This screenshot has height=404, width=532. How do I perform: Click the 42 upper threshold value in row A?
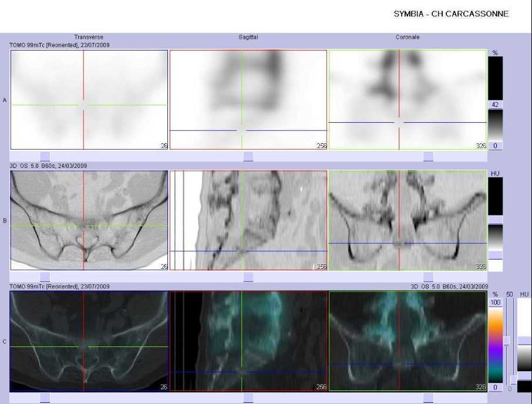(x=496, y=105)
